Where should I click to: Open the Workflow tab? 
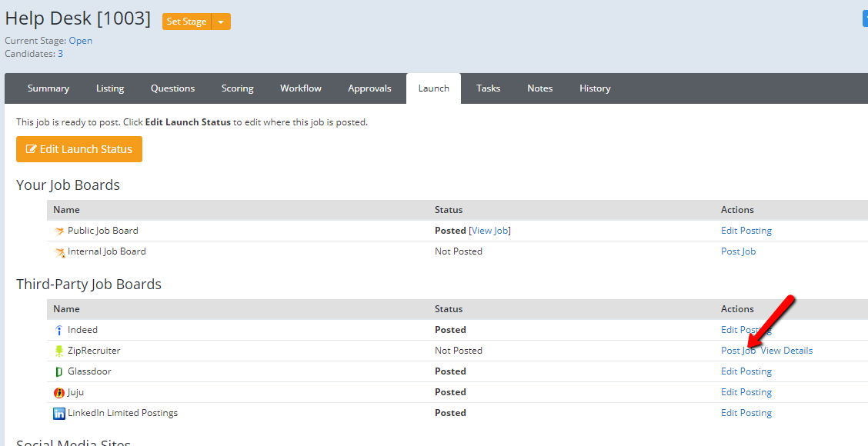(x=301, y=88)
